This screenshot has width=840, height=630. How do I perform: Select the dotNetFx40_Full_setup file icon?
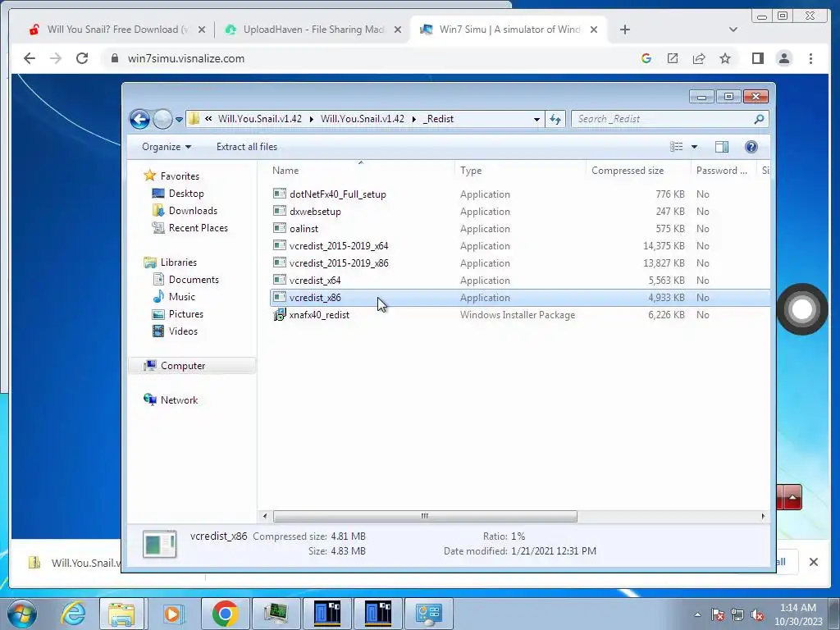tap(280, 194)
